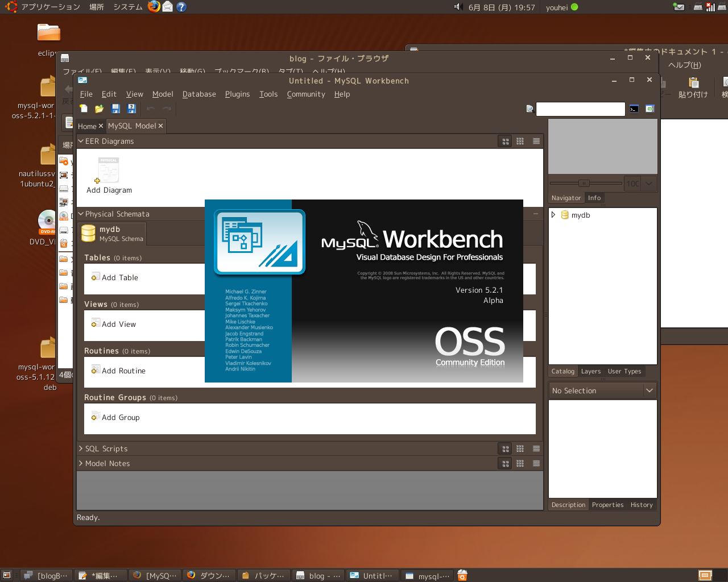Screen dimensions: 728x582
Task: Click Add Table
Action: [119, 278]
